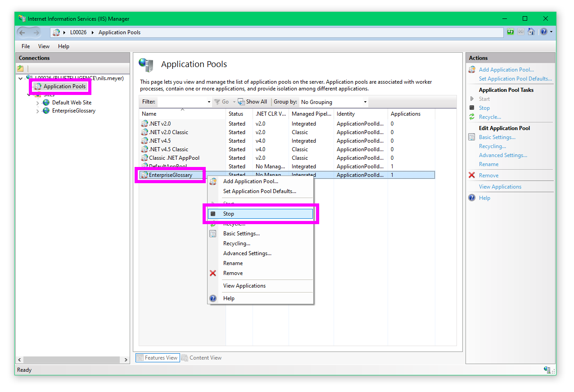574x392 pixels.
Task: Click the Stop icon in the context menu
Action: (213, 214)
